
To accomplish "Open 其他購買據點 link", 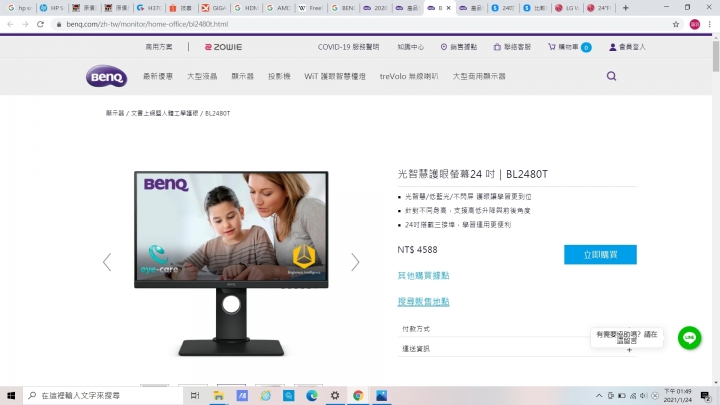I will point(423,276).
